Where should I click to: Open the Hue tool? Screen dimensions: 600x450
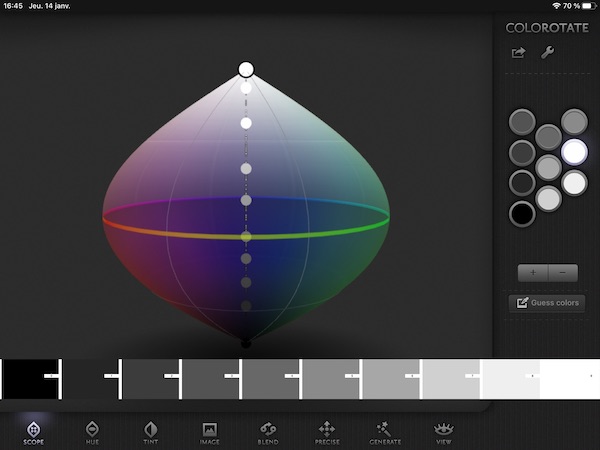click(92, 431)
